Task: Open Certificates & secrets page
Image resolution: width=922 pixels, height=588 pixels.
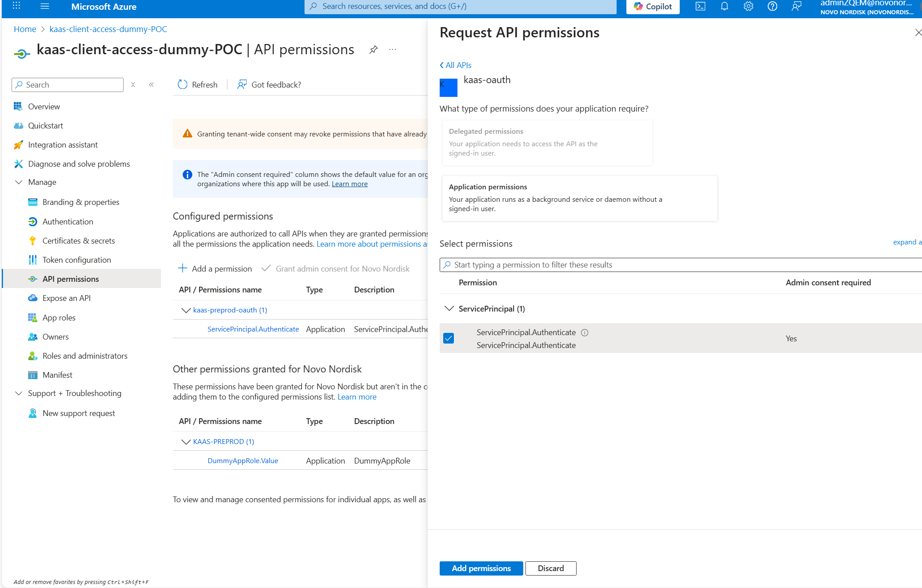Action: tap(78, 241)
